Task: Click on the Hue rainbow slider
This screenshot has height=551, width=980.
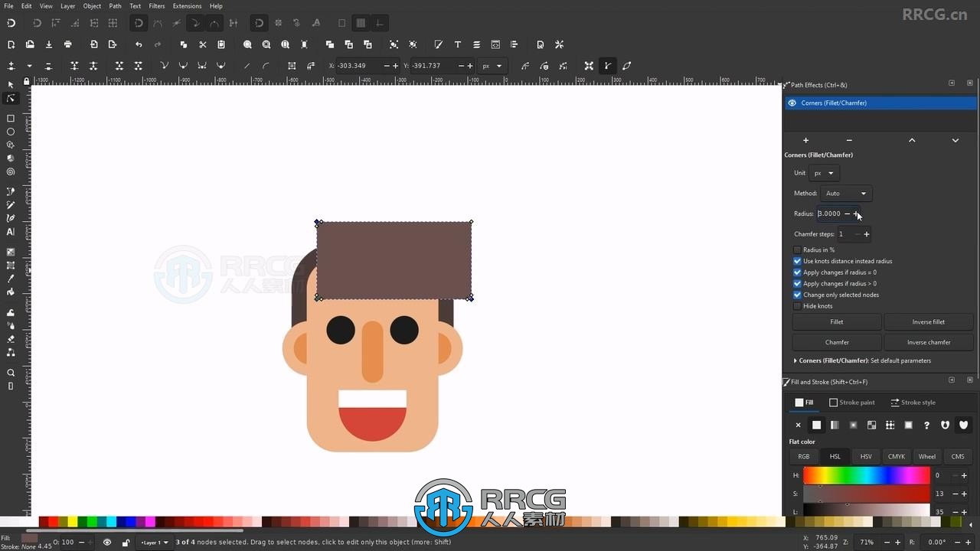Action: pos(866,475)
